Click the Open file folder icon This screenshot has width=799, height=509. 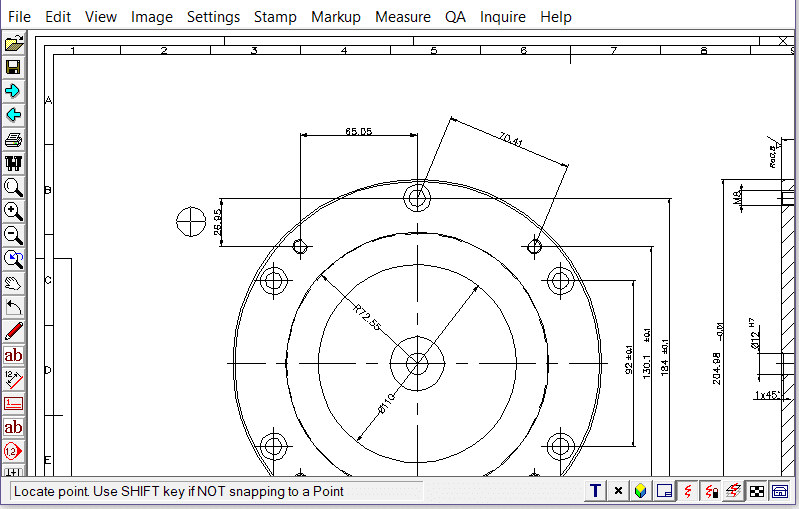pos(13,43)
